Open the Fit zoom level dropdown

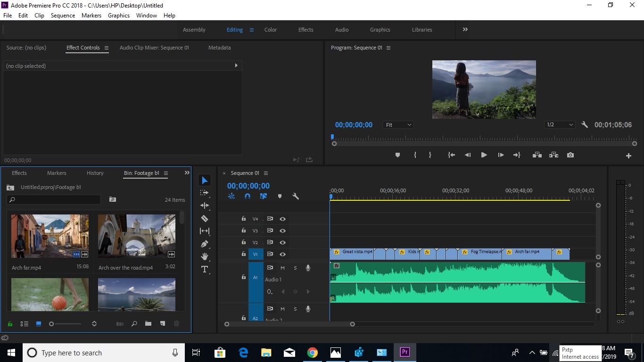tap(398, 125)
